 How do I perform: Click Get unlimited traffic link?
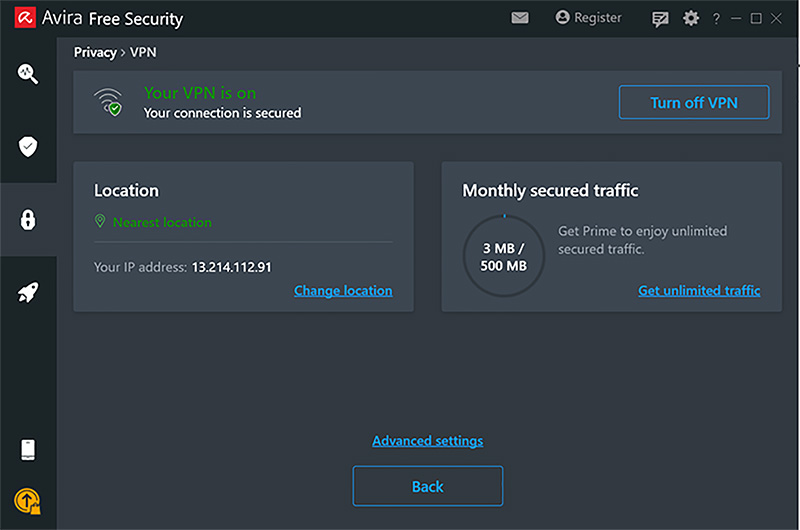pos(699,291)
